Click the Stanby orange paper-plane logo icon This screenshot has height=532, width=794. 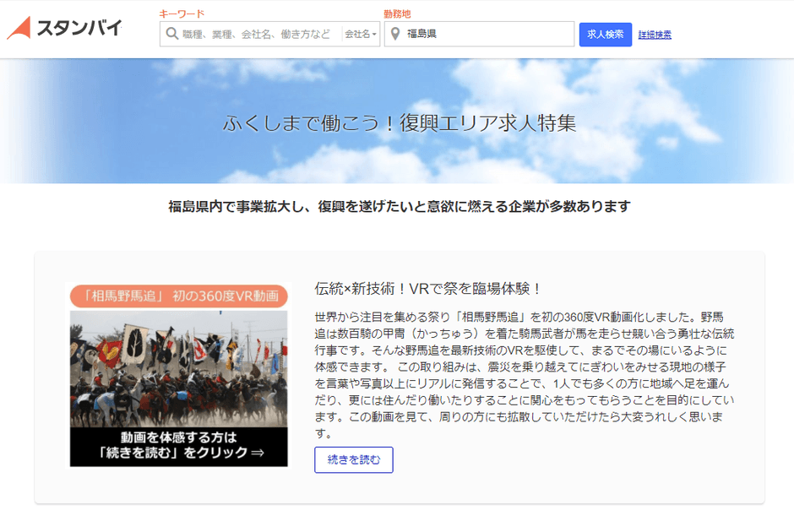point(19,28)
